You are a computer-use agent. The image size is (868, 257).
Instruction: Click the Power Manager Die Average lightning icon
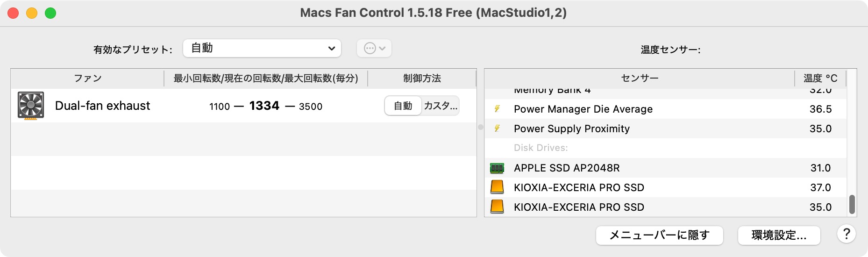497,109
